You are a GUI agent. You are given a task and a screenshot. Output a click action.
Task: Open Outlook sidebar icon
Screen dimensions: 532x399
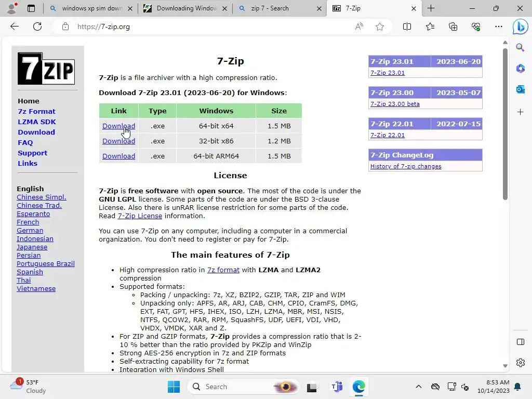coord(520,89)
